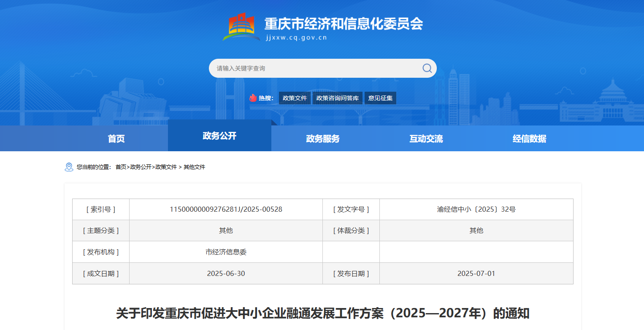Click 其他文件 in the breadcrumb trail
Screen dimensions: 644x330
coord(194,167)
